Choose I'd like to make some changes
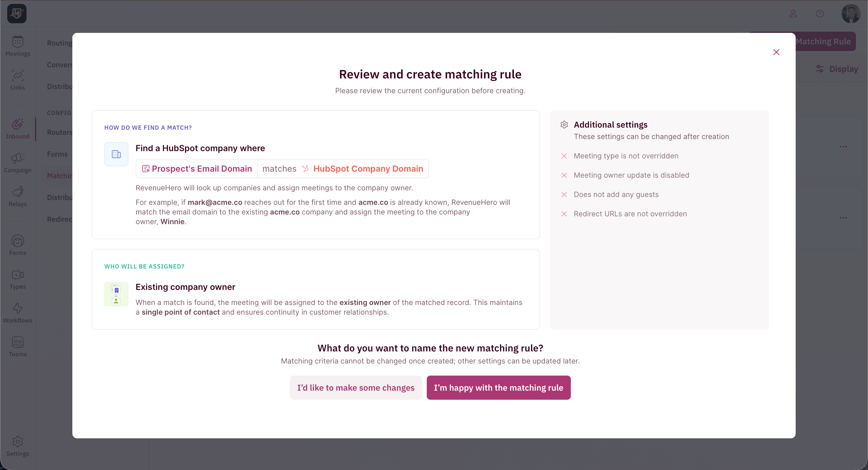This screenshot has height=470, width=868. click(x=356, y=388)
